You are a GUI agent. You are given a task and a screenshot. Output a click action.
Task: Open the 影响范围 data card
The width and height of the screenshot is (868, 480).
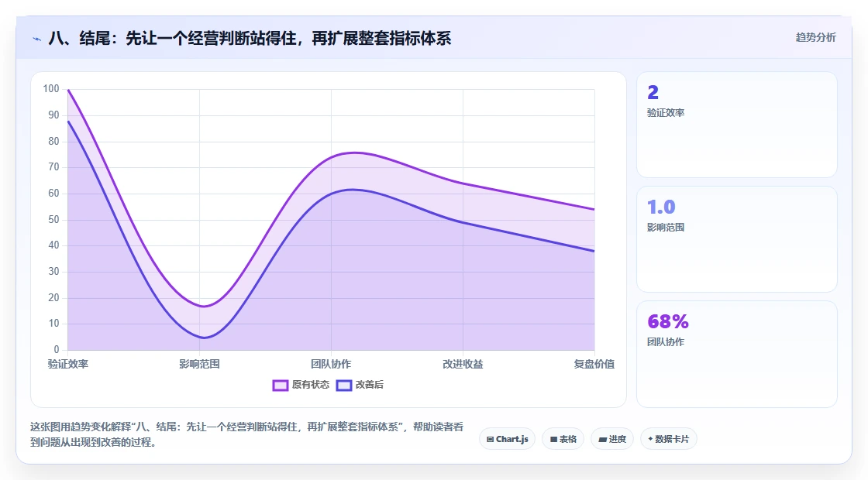[737, 239]
